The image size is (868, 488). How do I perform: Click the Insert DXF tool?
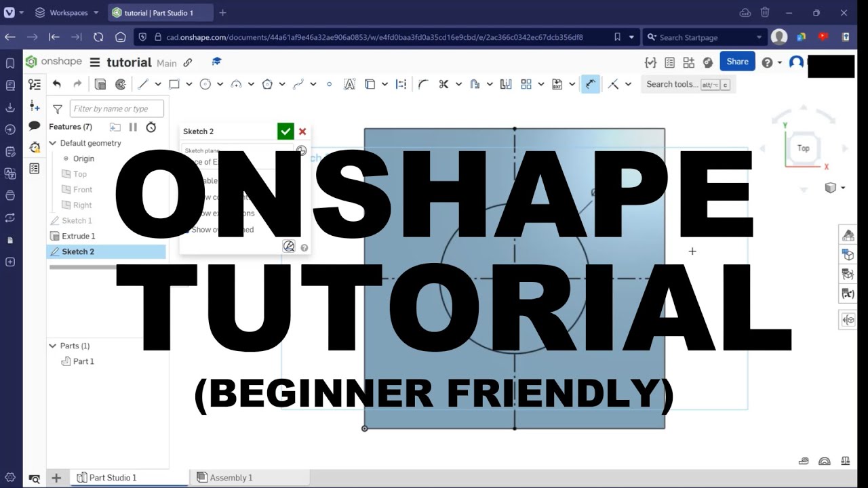coord(557,84)
